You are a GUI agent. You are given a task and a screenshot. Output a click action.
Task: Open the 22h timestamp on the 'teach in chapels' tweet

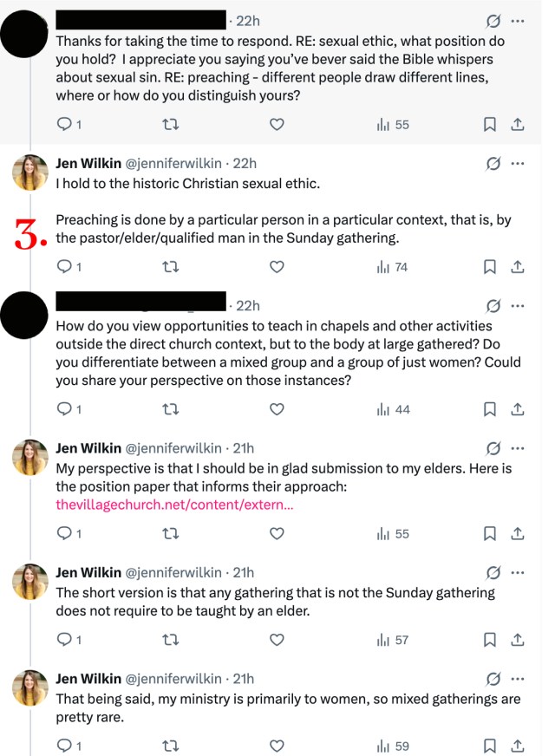click(247, 306)
